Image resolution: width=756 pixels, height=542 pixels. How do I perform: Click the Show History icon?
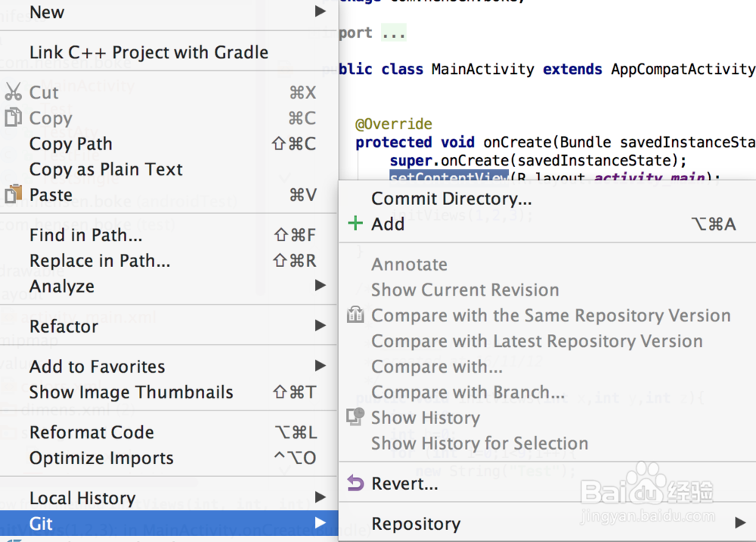coord(355,417)
